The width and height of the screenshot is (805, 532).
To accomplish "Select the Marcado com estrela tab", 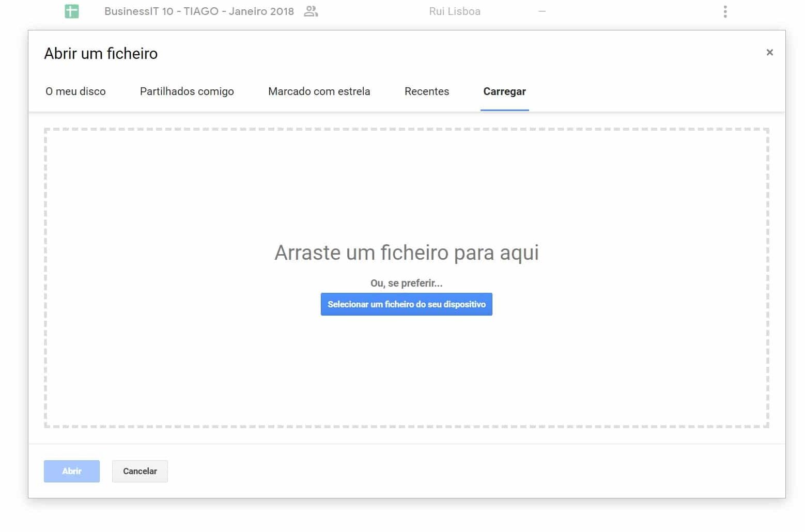I will coord(319,91).
